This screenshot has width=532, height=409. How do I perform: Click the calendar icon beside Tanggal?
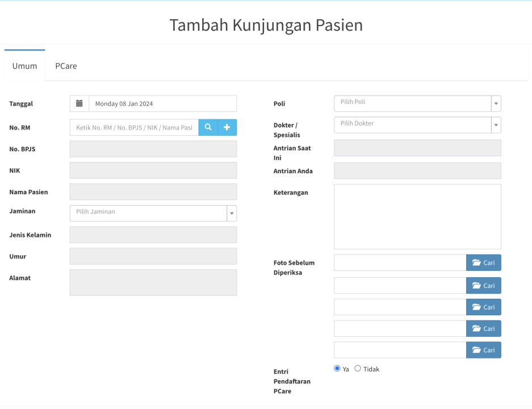pos(79,103)
